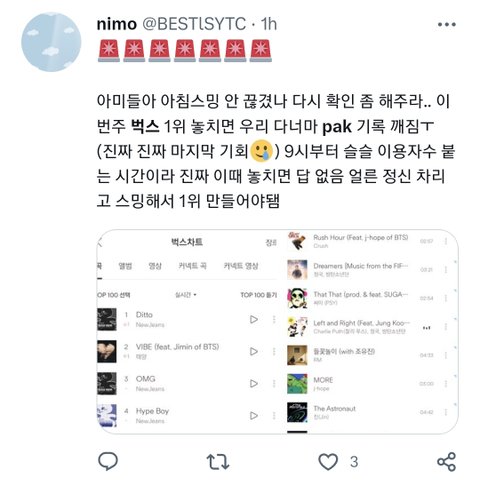Select the 영상 tab
This screenshot has height=486, width=480.
[155, 266]
